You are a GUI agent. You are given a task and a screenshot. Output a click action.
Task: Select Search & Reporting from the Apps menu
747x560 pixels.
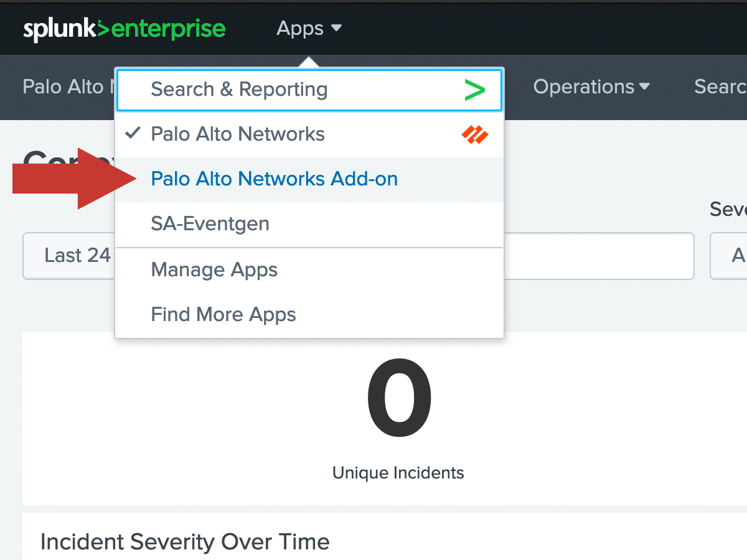coord(239,90)
